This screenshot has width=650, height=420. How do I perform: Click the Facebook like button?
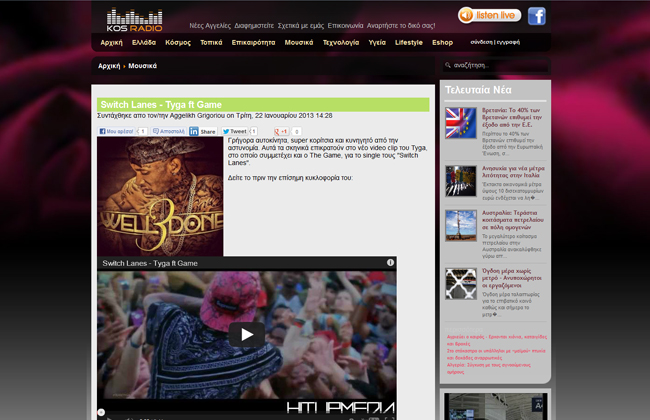tap(116, 131)
